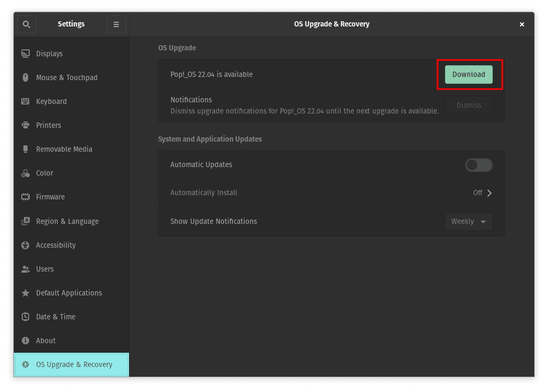Image resolution: width=548 pixels, height=392 pixels.
Task: Open Printers settings
Action: pyautogui.click(x=71, y=125)
